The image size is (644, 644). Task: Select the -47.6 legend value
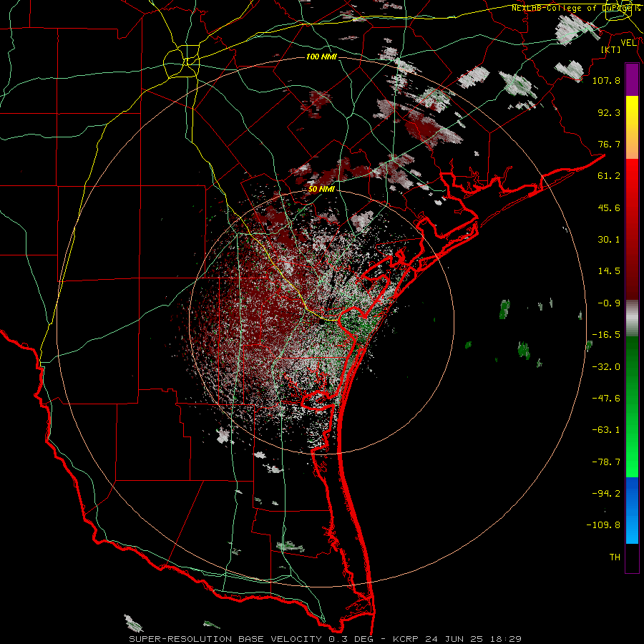point(606,399)
